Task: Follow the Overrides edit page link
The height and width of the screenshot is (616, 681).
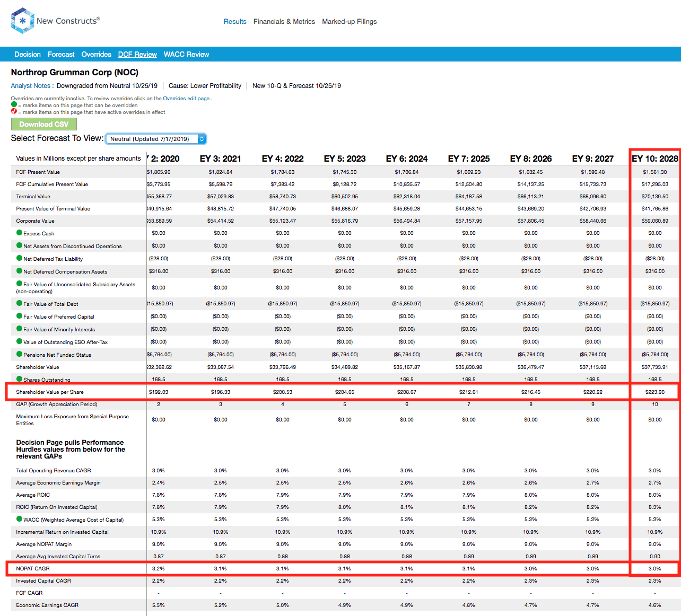Action: [186, 99]
